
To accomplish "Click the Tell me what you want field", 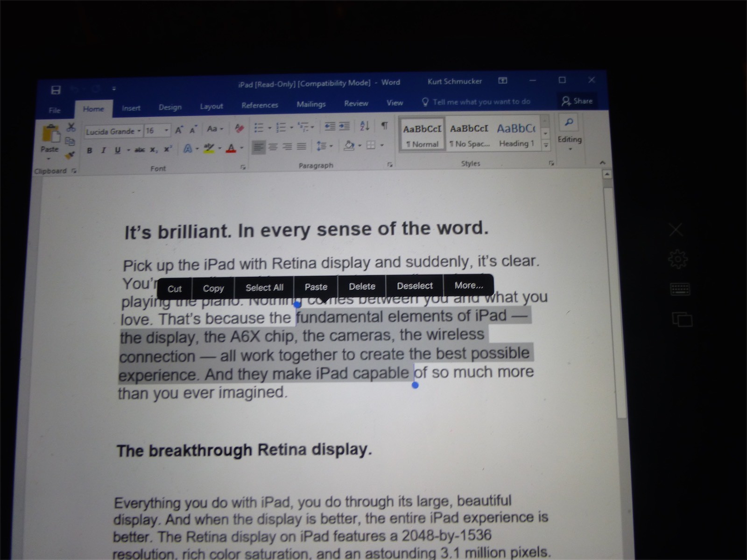I will [x=481, y=102].
